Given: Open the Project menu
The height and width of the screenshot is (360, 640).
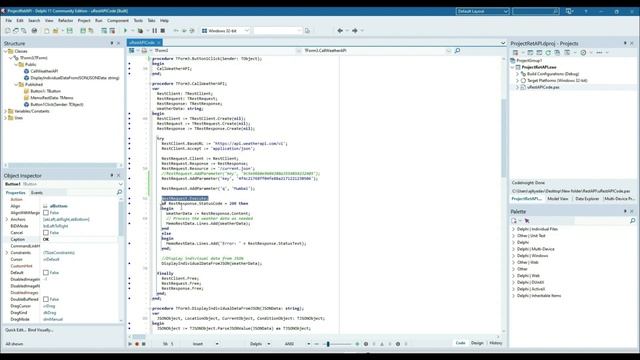Looking at the screenshot, I should (84, 20).
